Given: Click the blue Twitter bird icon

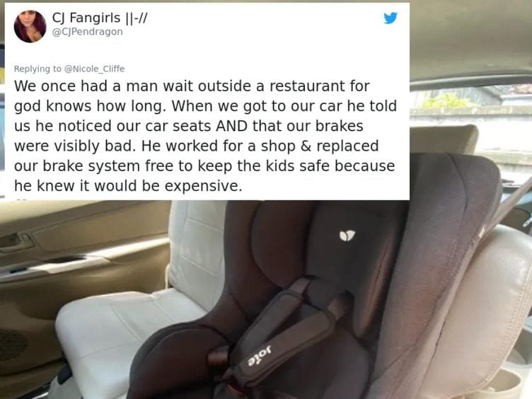Looking at the screenshot, I should click(x=391, y=18).
